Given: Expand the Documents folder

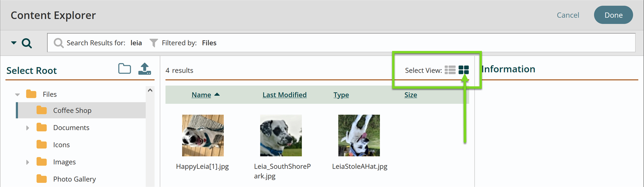Looking at the screenshot, I should [28, 128].
